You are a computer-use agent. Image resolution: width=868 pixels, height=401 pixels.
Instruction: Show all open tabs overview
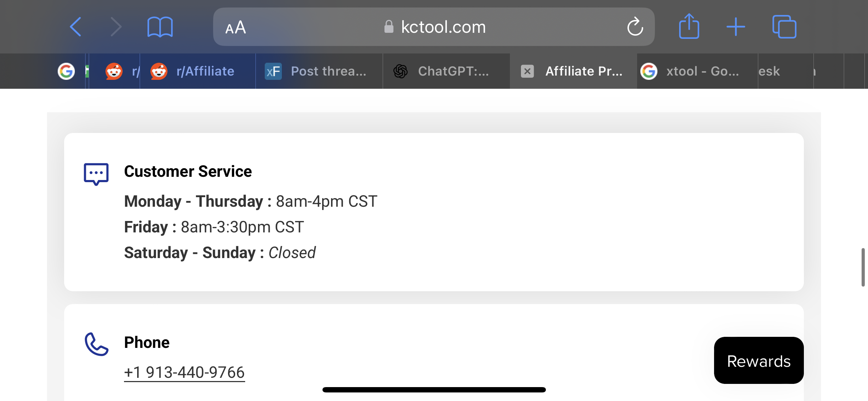(784, 27)
